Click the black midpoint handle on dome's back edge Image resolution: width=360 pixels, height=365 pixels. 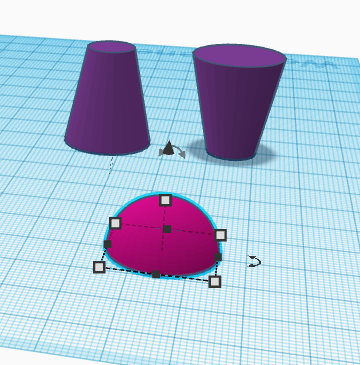[167, 229]
